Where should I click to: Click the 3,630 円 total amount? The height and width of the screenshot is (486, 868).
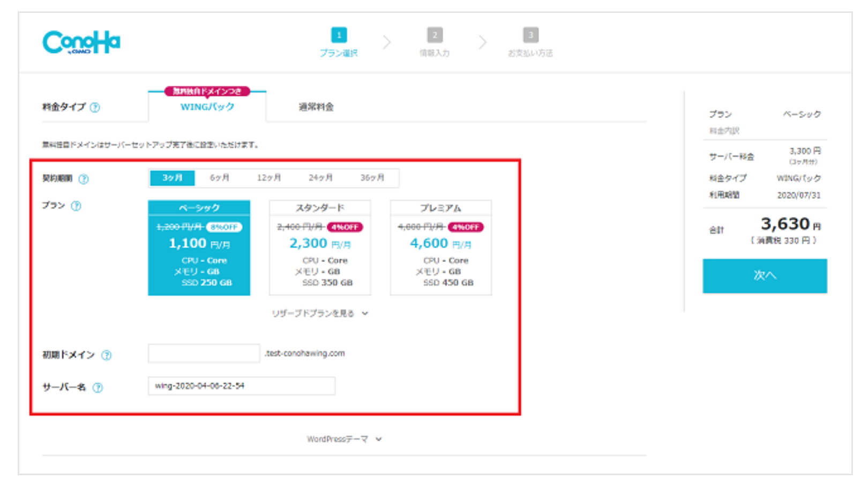click(x=790, y=224)
